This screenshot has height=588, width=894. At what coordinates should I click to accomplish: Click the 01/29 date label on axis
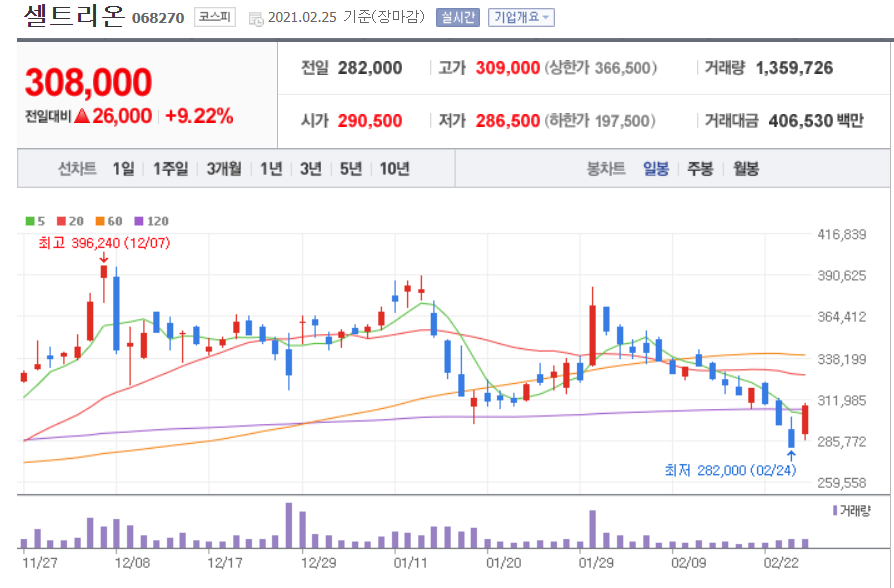click(x=596, y=563)
